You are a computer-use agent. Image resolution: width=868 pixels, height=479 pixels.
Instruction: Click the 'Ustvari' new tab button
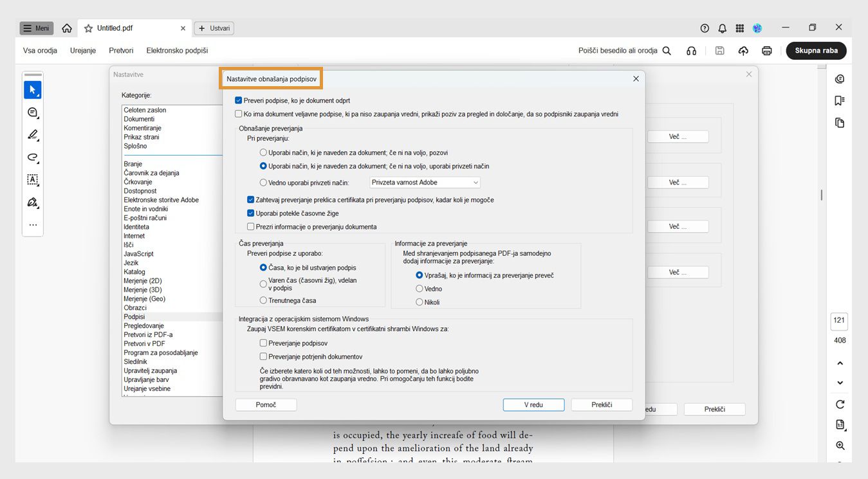click(x=214, y=28)
